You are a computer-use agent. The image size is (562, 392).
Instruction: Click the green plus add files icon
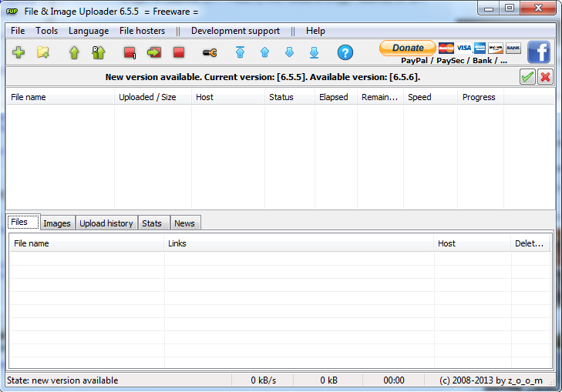point(19,52)
